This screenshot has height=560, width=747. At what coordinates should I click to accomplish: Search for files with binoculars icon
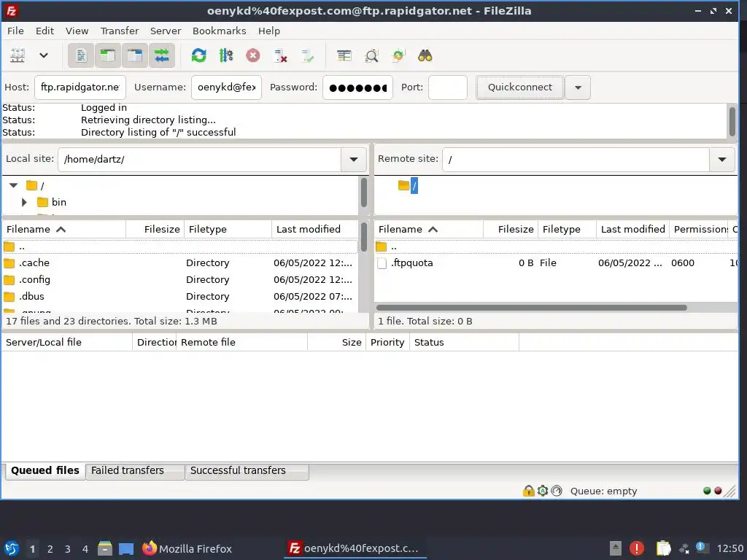pyautogui.click(x=425, y=55)
